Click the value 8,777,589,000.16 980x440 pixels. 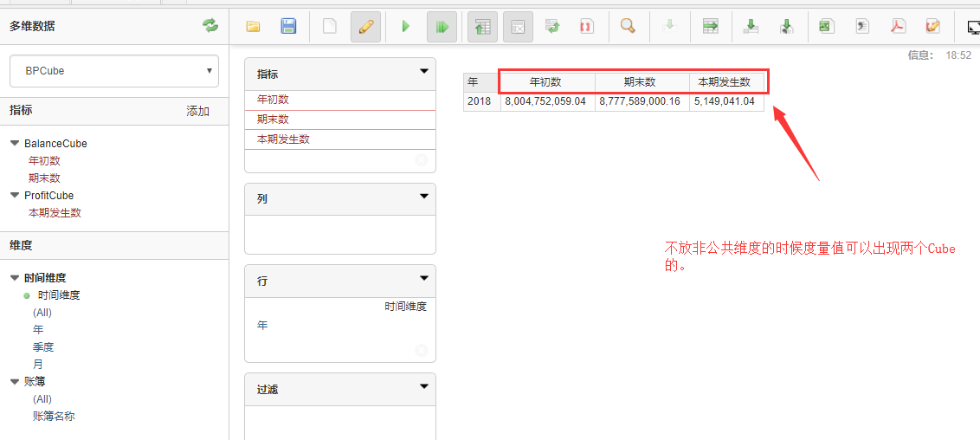[642, 101]
